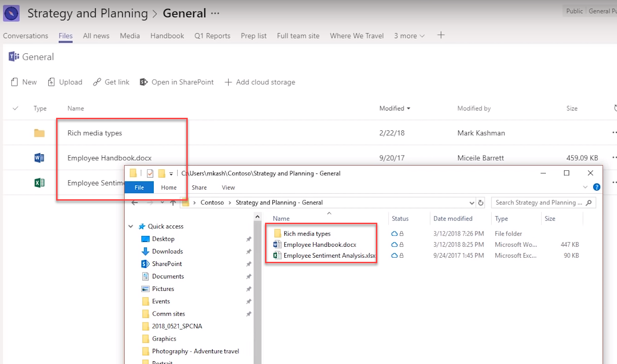
Task: Click the Up arrow in Explorer navigation
Action: [173, 202]
